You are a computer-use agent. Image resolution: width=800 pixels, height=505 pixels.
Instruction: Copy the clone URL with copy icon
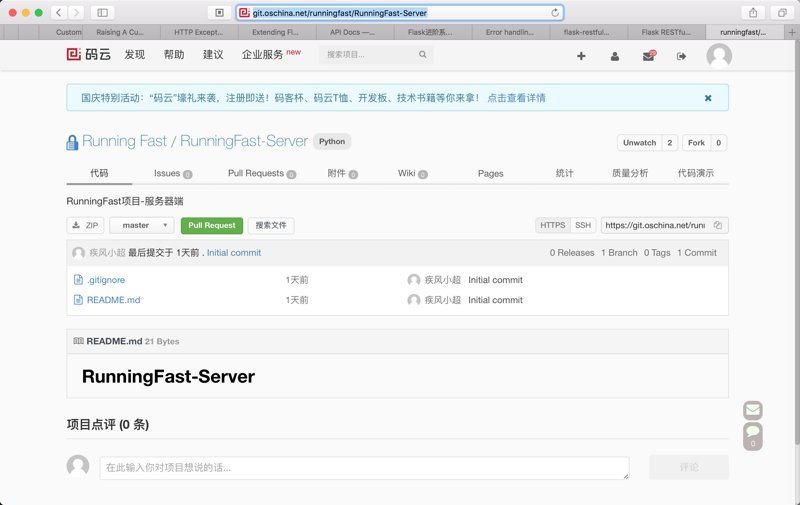click(x=718, y=225)
